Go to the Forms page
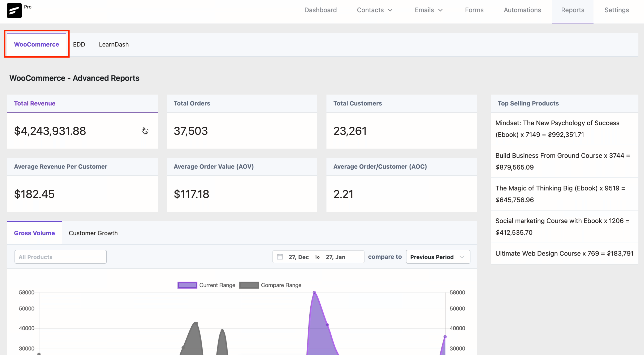644x355 pixels. click(x=474, y=10)
